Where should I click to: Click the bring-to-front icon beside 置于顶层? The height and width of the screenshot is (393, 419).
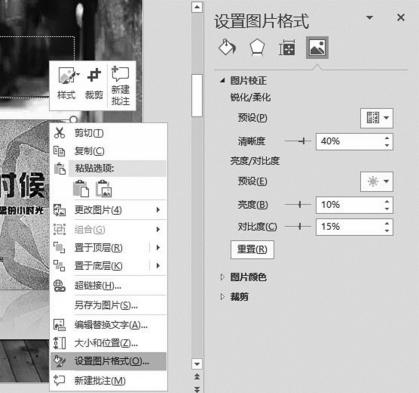[x=59, y=248]
